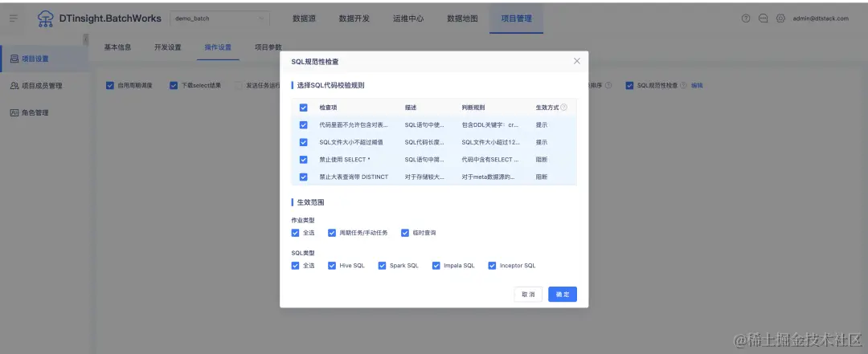Select 角色管理 in the left sidebar
The width and height of the screenshot is (868, 354).
pos(35,113)
